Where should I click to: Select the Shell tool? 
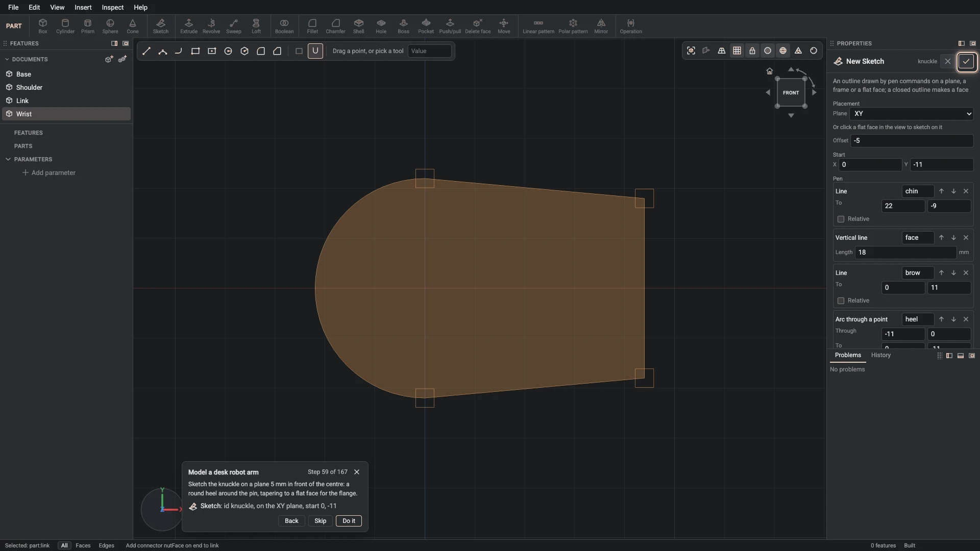(359, 26)
